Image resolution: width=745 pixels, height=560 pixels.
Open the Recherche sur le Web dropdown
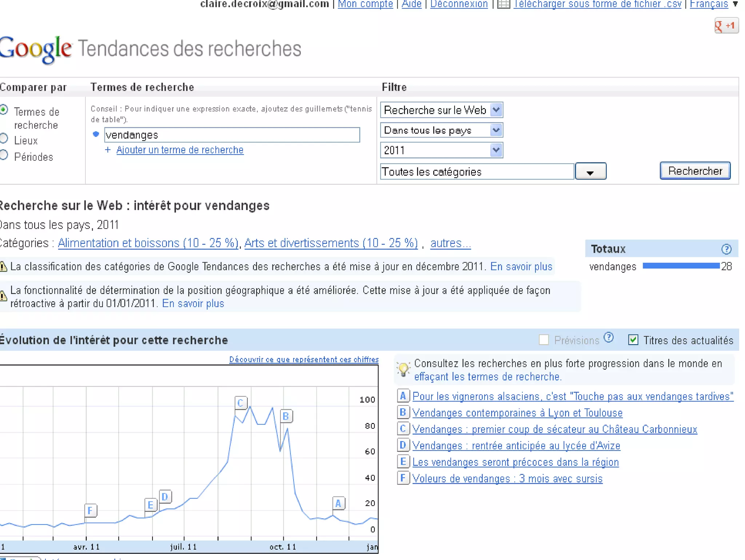pos(442,110)
